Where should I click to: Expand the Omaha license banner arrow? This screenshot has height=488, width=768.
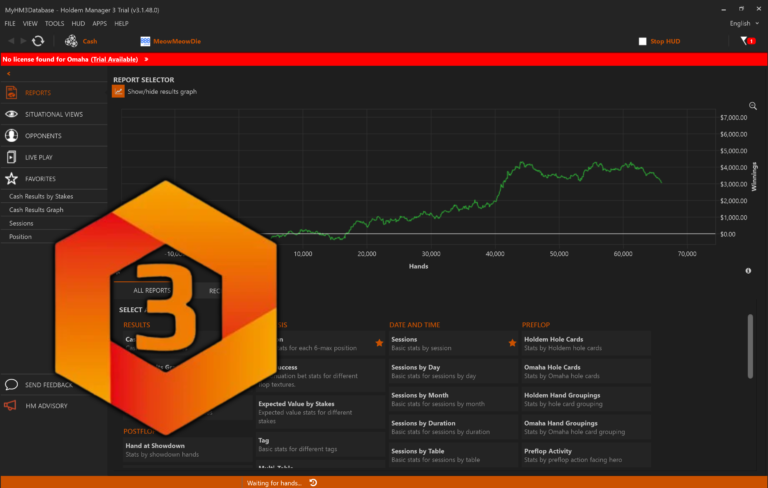click(x=146, y=59)
